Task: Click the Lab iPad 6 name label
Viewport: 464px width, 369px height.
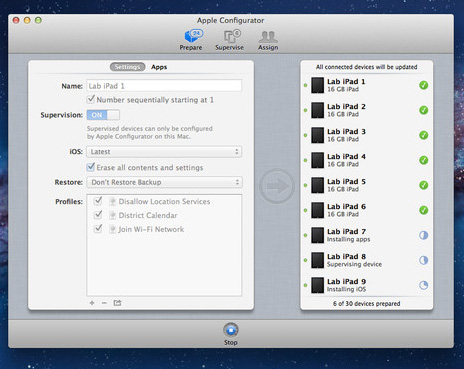Action: tap(346, 206)
